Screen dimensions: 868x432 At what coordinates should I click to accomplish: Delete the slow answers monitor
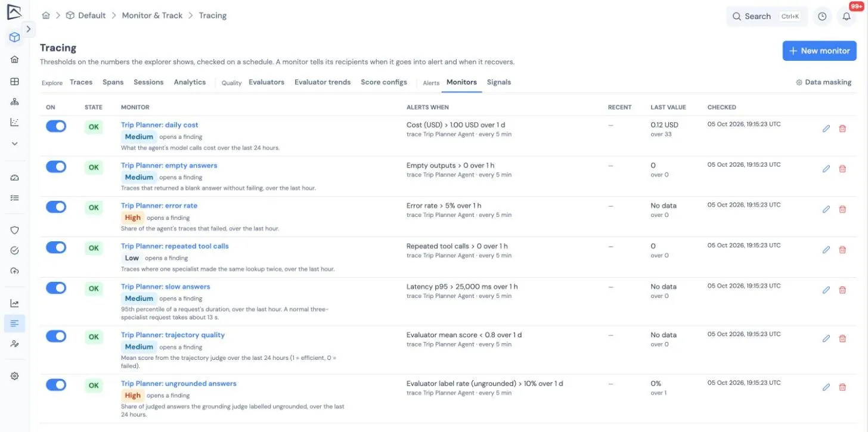[x=842, y=290]
